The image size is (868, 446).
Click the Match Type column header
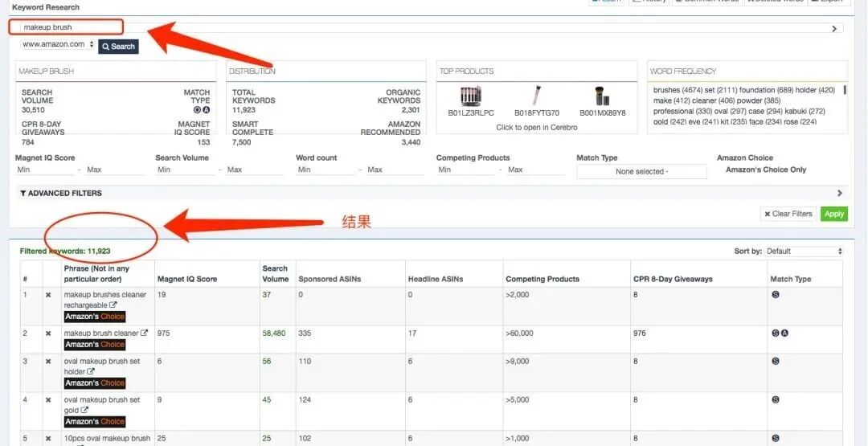791,280
